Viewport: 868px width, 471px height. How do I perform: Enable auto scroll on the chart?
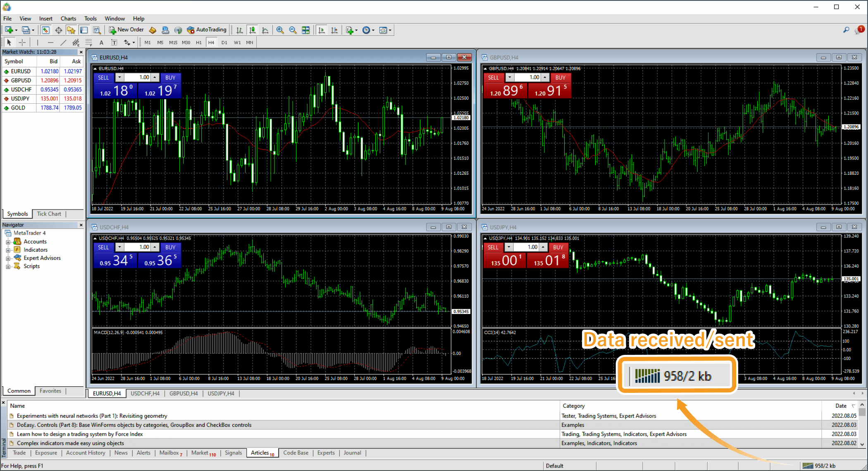click(321, 30)
